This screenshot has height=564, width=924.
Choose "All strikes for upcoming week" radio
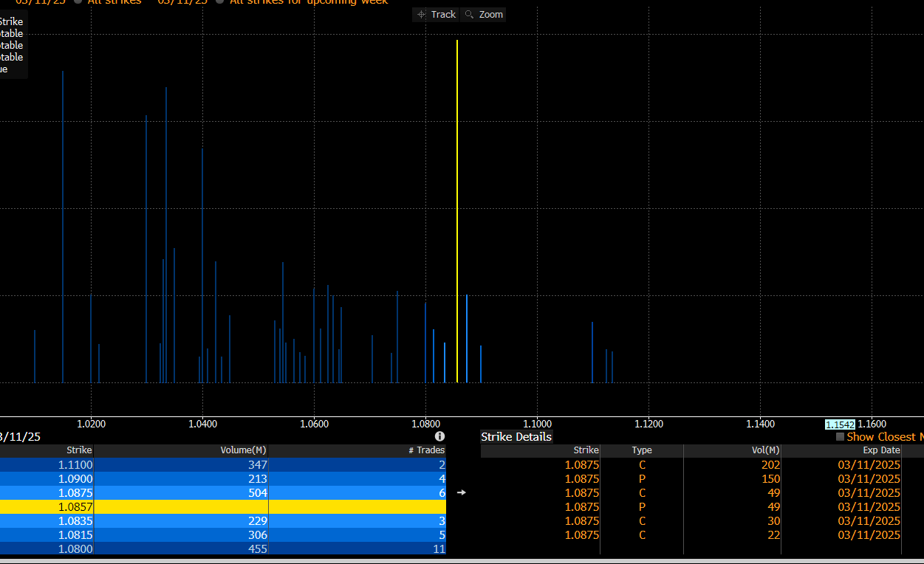click(x=220, y=1)
